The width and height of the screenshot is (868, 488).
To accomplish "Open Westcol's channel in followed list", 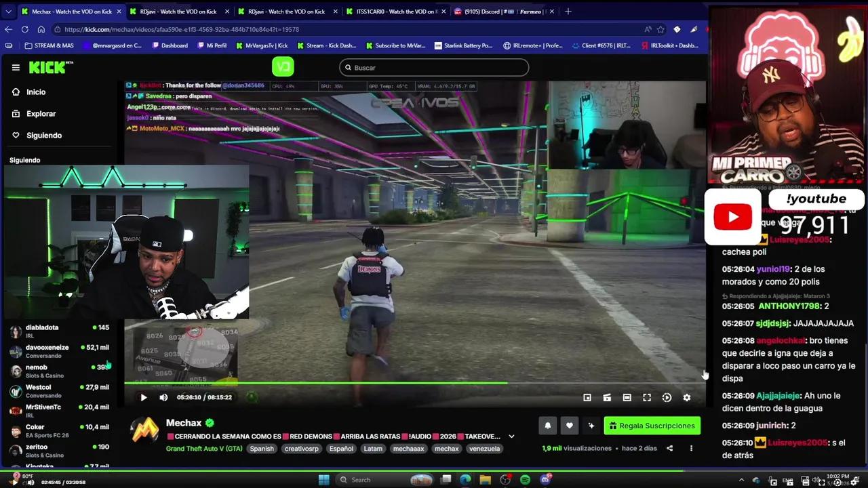I will click(x=60, y=391).
